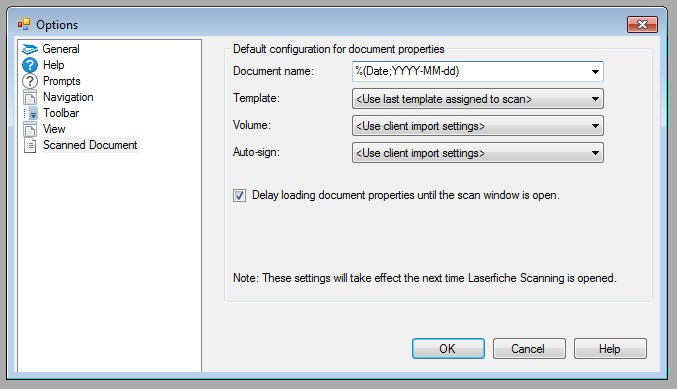Expand the Template dropdown list
677x389 pixels.
(x=478, y=99)
